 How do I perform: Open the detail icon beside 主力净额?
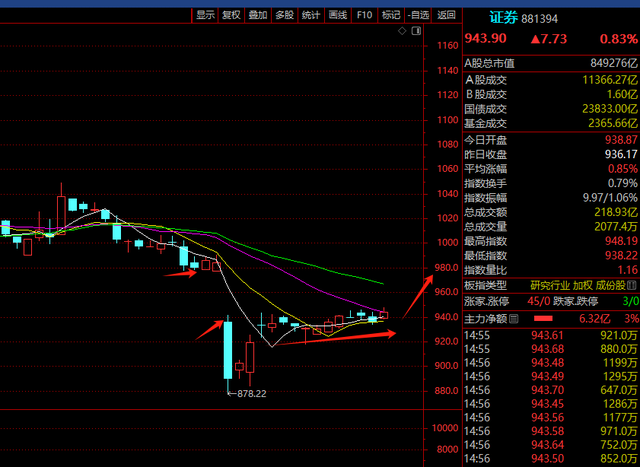514,318
